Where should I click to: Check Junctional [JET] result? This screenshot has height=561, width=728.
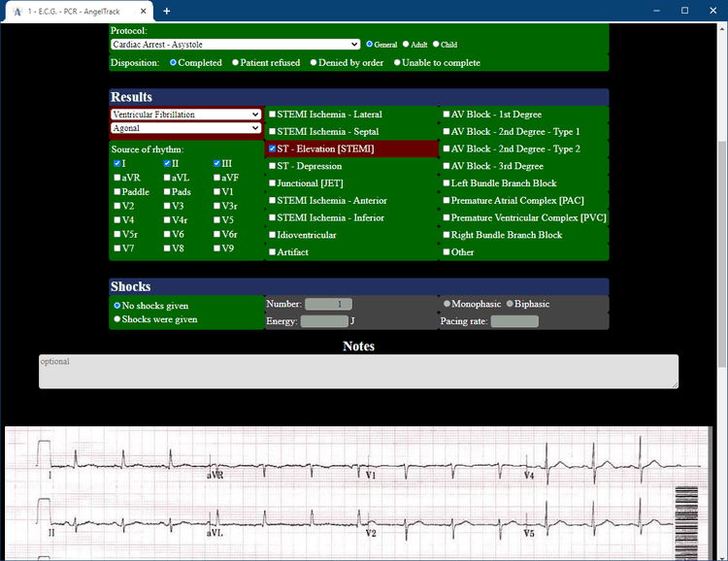(x=273, y=183)
